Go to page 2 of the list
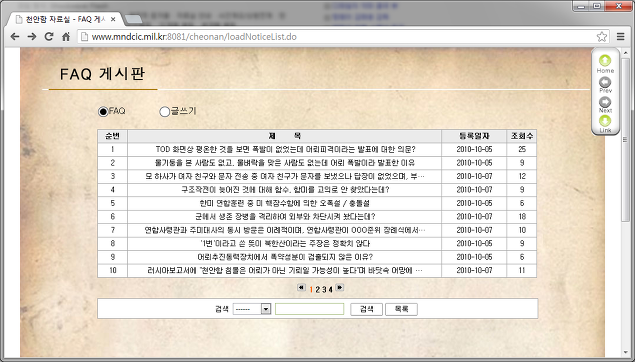Screen dimensions: 635x362 pos(318,290)
